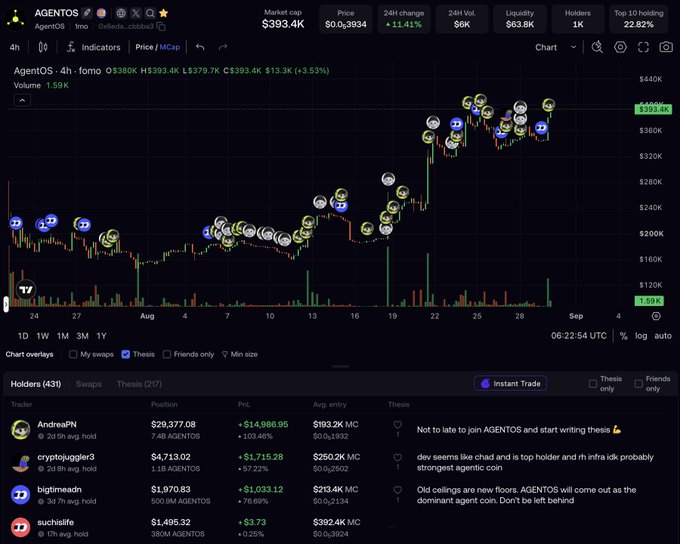This screenshot has width=680, height=544.
Task: Set chart range to 1M
Action: click(x=63, y=336)
